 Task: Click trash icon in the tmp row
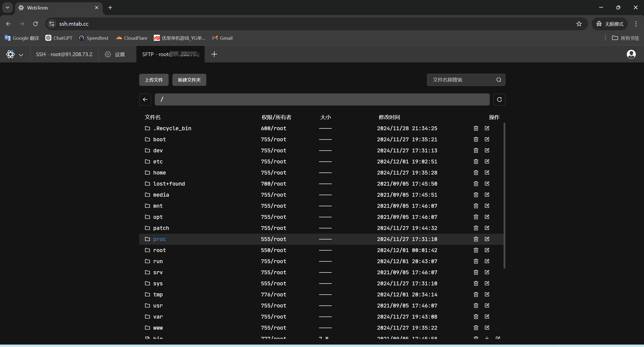(476, 294)
